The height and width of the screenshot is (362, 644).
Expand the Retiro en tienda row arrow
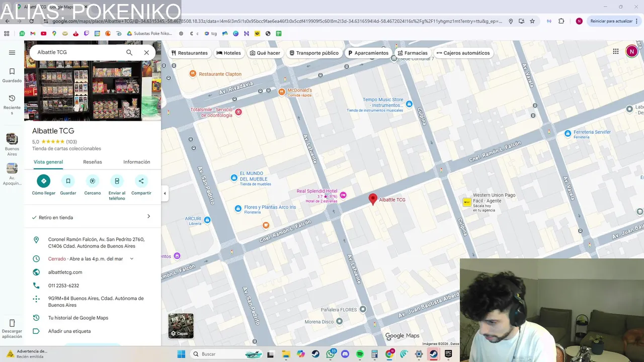(x=148, y=217)
